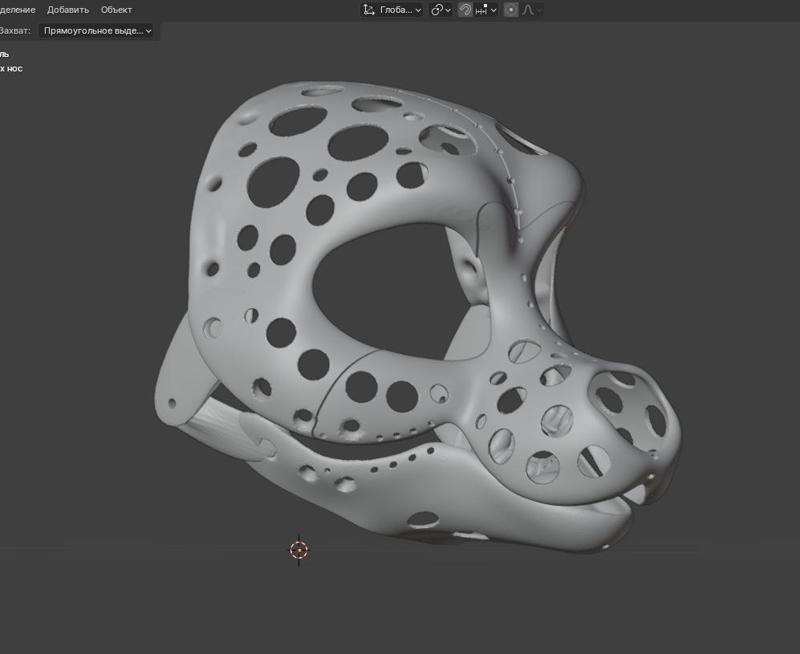Expand the Прямоугольное выделение dropdown
Viewport: 800px width, 654px height.
click(98, 31)
